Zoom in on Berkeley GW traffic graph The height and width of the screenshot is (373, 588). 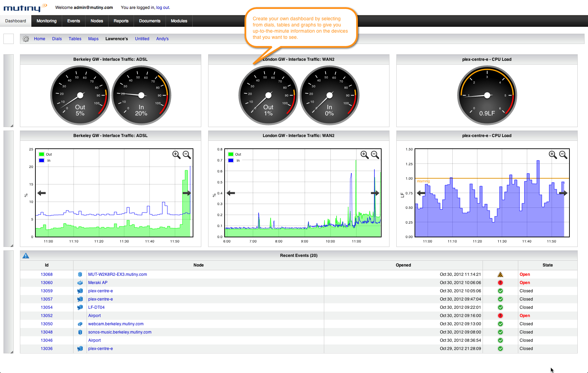pyautogui.click(x=176, y=155)
